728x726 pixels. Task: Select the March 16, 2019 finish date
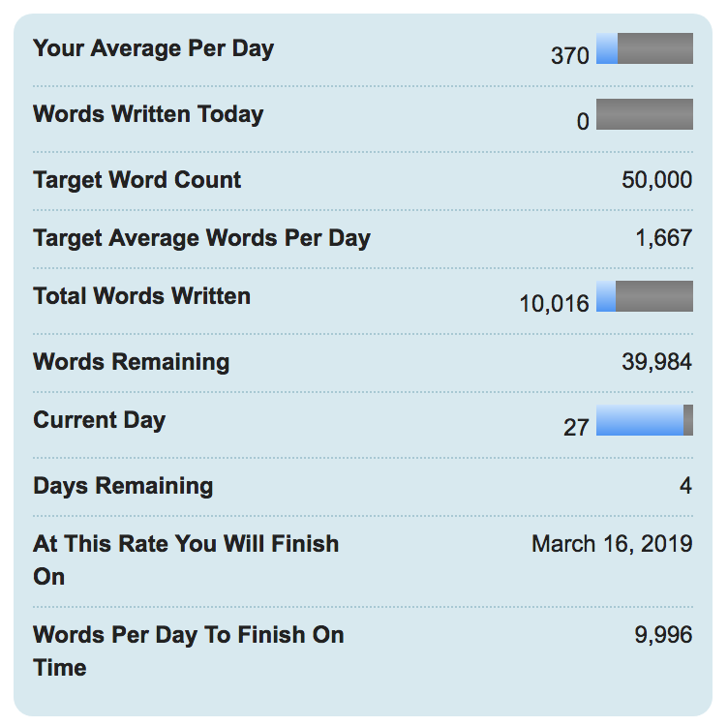point(612,544)
